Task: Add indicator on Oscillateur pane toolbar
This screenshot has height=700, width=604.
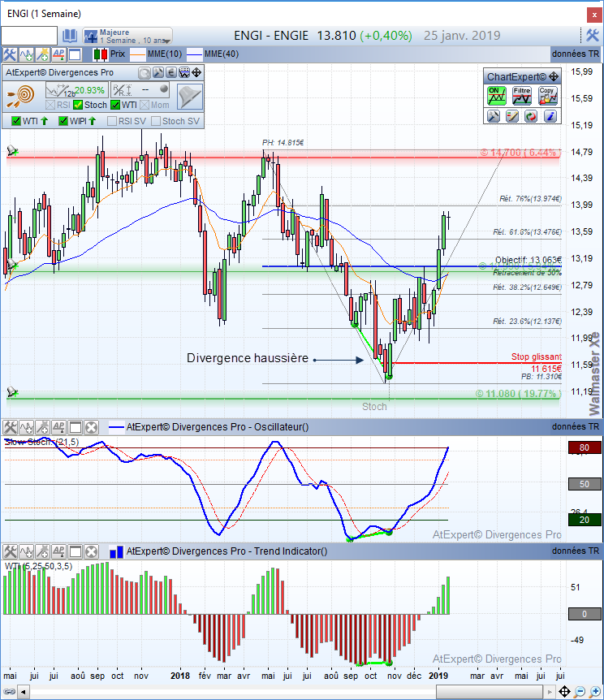Action: 26,428
